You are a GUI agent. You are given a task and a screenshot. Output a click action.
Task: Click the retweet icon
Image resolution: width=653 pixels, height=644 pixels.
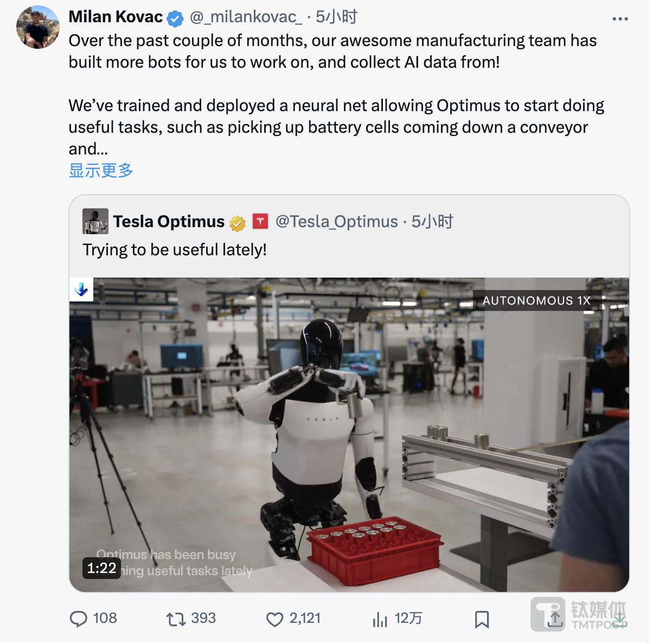point(176,619)
